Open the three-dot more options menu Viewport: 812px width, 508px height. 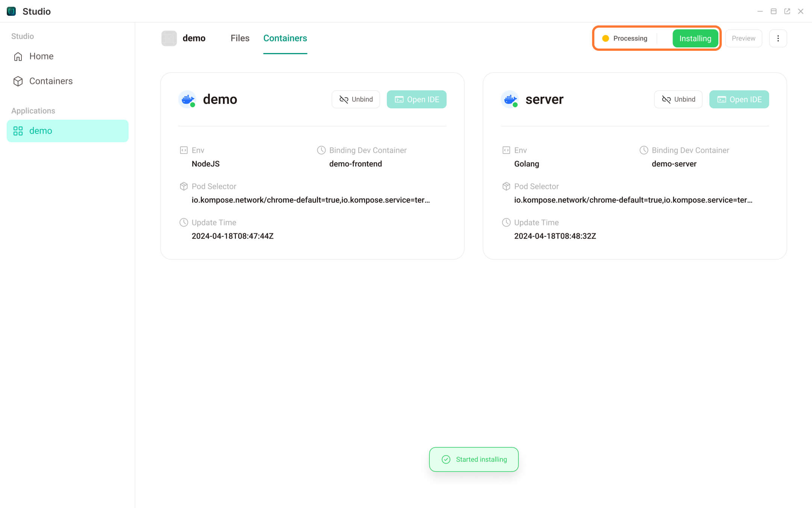pos(778,38)
